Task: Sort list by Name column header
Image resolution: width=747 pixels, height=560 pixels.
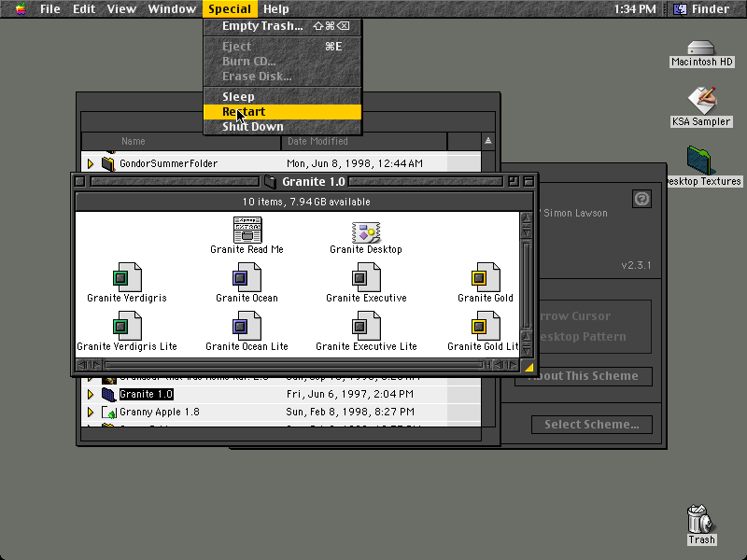Action: click(x=181, y=142)
